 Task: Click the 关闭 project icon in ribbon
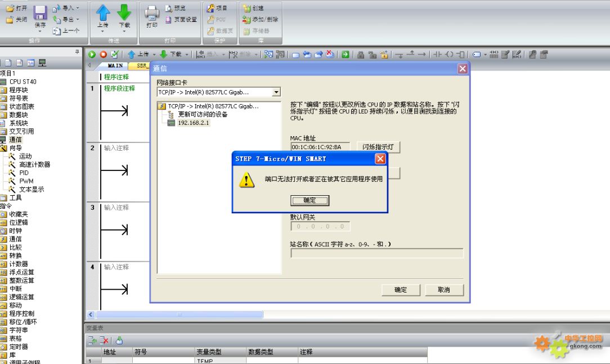(10, 20)
